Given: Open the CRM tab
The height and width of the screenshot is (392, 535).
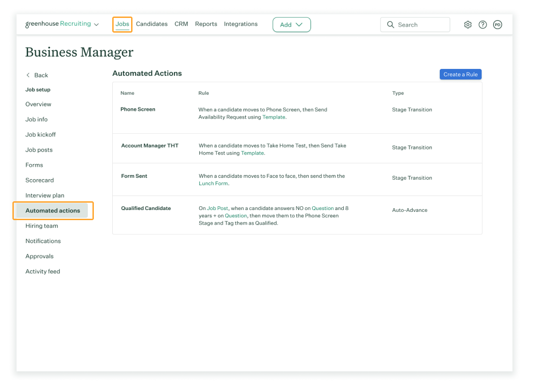Looking at the screenshot, I should click(x=181, y=24).
